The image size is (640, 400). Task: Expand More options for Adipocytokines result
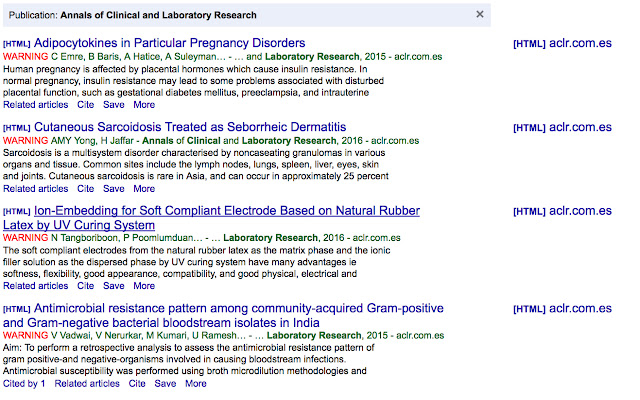pyautogui.click(x=144, y=104)
